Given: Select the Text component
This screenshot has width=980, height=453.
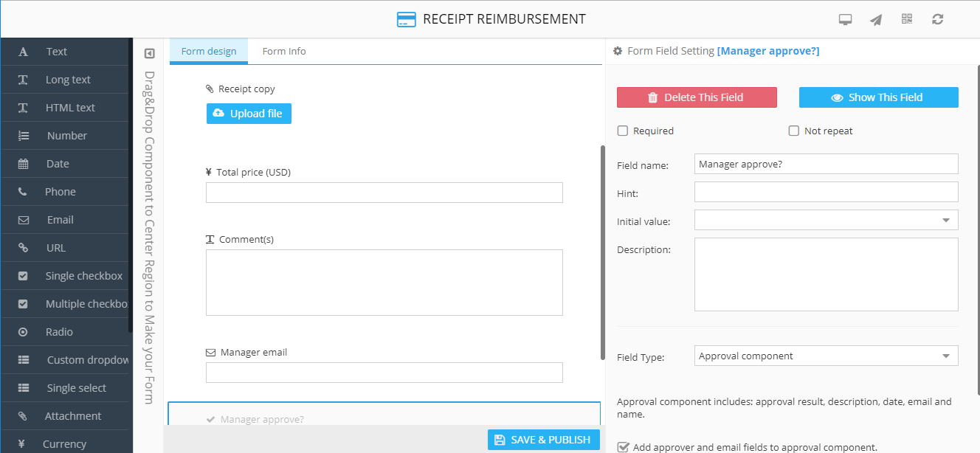Looking at the screenshot, I should 65,52.
